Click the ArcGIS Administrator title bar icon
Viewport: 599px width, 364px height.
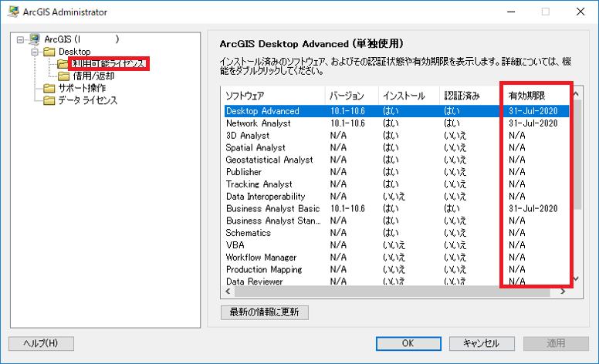coord(13,12)
